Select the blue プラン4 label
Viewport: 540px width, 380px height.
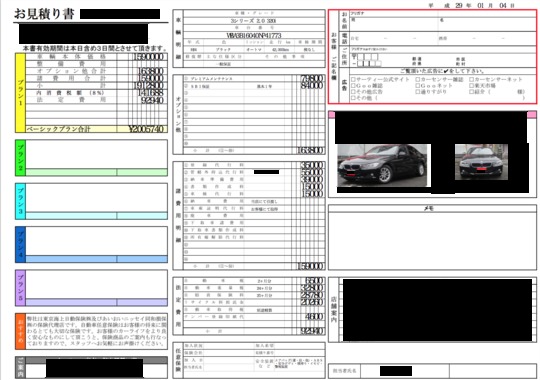20,245
